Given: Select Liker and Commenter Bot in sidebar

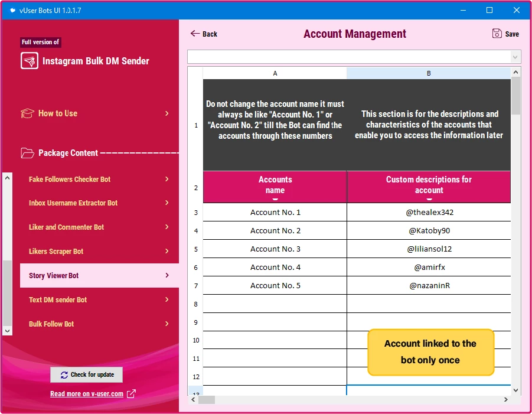Looking at the screenshot, I should click(x=99, y=227).
